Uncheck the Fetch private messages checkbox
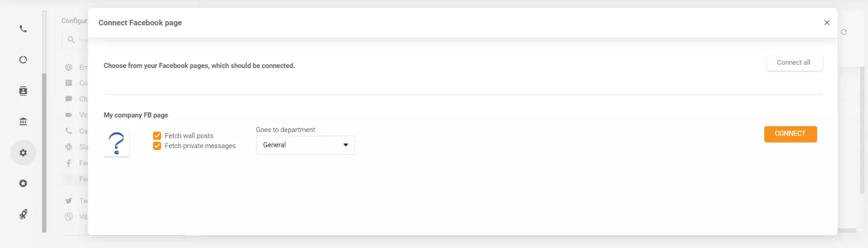The width and height of the screenshot is (868, 248). (x=157, y=146)
